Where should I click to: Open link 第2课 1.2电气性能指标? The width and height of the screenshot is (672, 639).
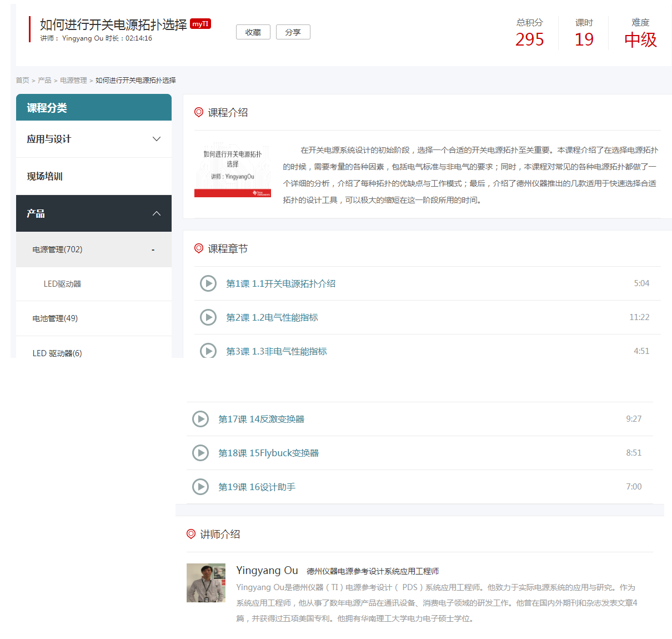(x=272, y=317)
